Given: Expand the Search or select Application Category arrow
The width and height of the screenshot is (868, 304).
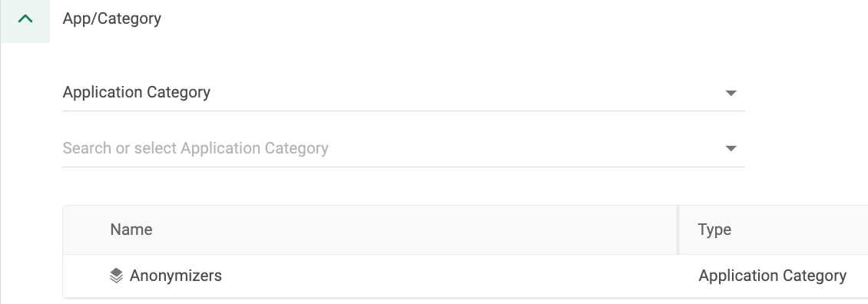Looking at the screenshot, I should point(731,148).
